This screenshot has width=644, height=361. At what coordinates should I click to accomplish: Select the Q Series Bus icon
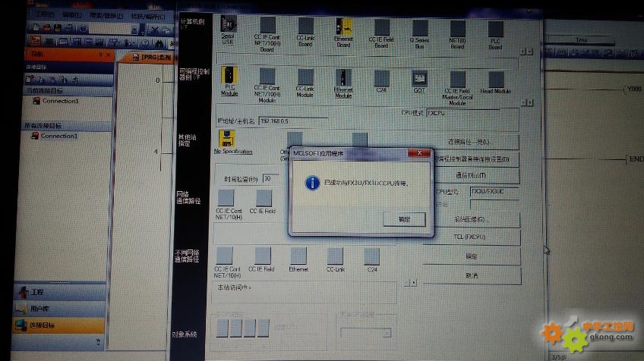420,29
